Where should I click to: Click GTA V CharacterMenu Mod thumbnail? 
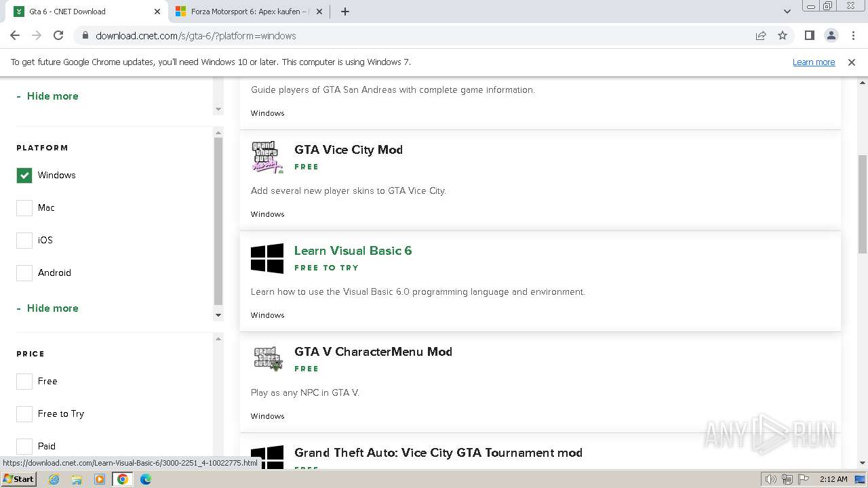click(267, 359)
